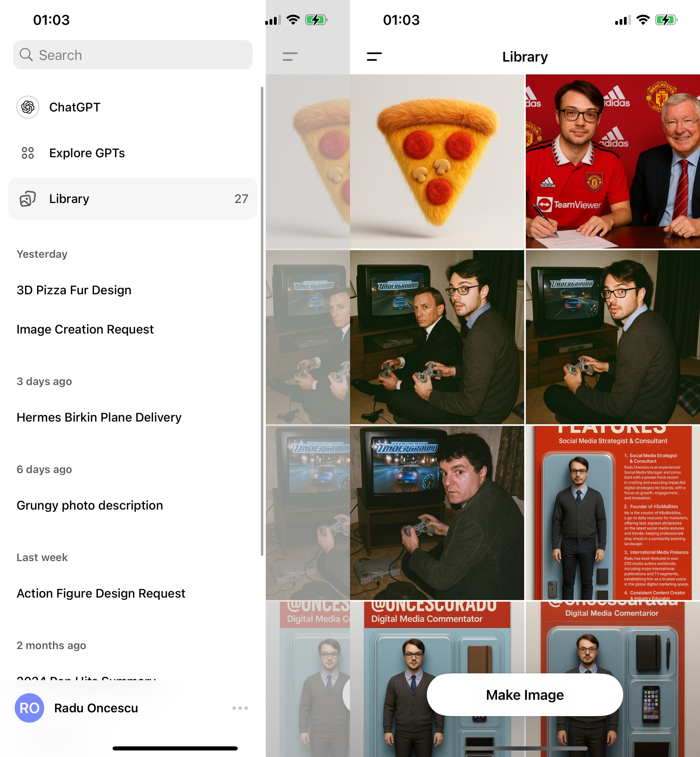This screenshot has height=757, width=700.
Task: Tap the RO profile avatar
Action: (x=29, y=708)
